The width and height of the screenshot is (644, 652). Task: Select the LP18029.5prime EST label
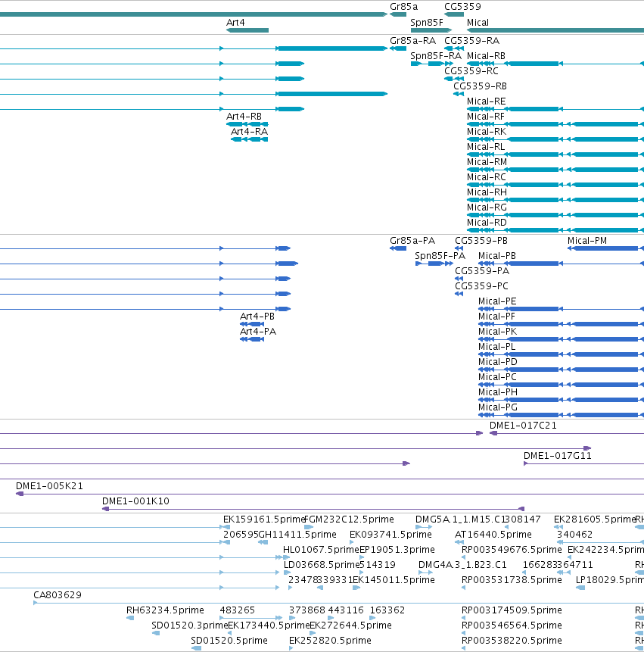pyautogui.click(x=610, y=580)
